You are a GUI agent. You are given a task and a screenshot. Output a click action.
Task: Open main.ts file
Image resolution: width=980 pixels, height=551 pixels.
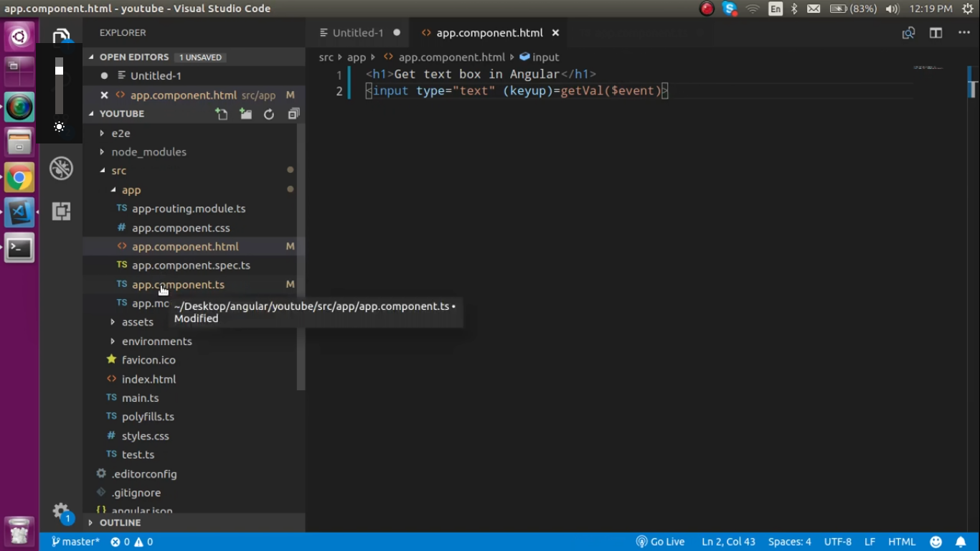pyautogui.click(x=140, y=398)
